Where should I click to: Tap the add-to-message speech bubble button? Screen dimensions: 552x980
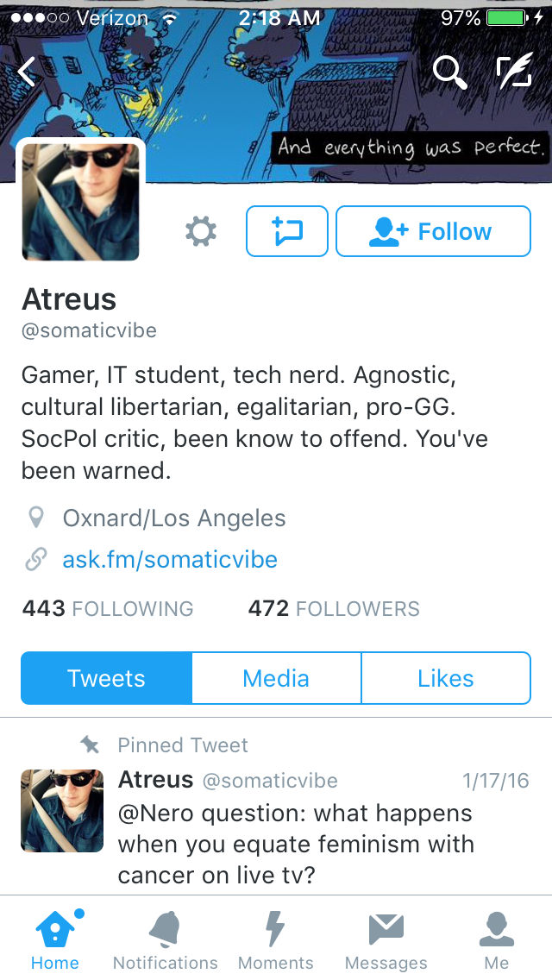(287, 231)
